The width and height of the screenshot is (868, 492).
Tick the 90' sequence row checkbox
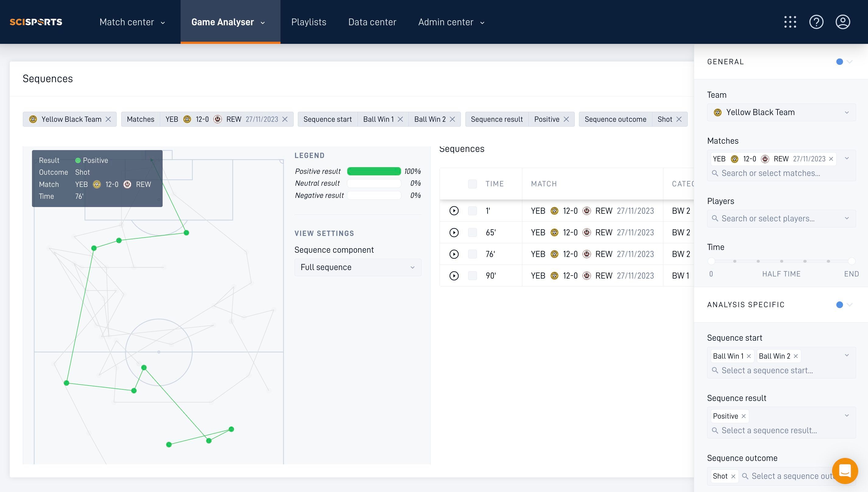(472, 276)
